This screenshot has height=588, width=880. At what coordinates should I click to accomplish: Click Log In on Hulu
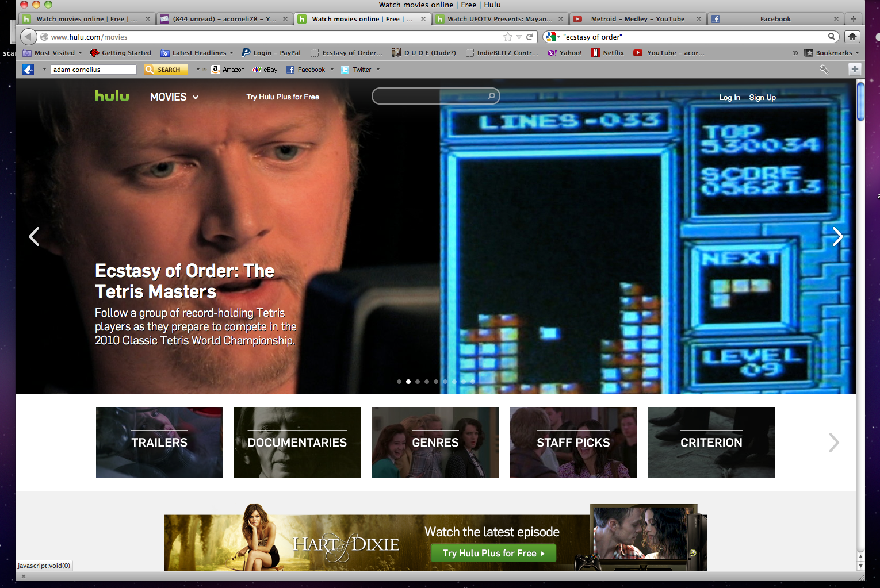[x=729, y=98]
